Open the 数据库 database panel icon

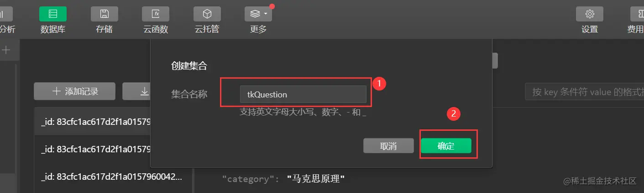(x=52, y=14)
